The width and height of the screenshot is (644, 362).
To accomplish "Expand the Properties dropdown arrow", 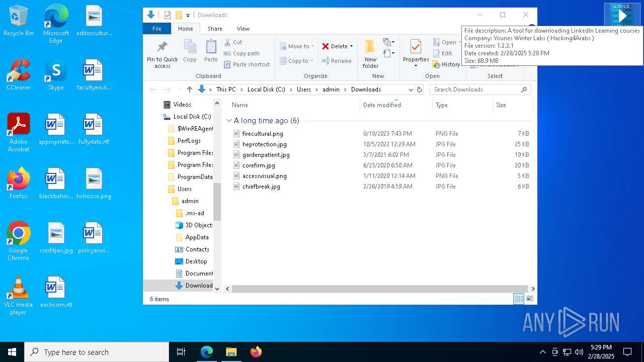I will coord(416,66).
